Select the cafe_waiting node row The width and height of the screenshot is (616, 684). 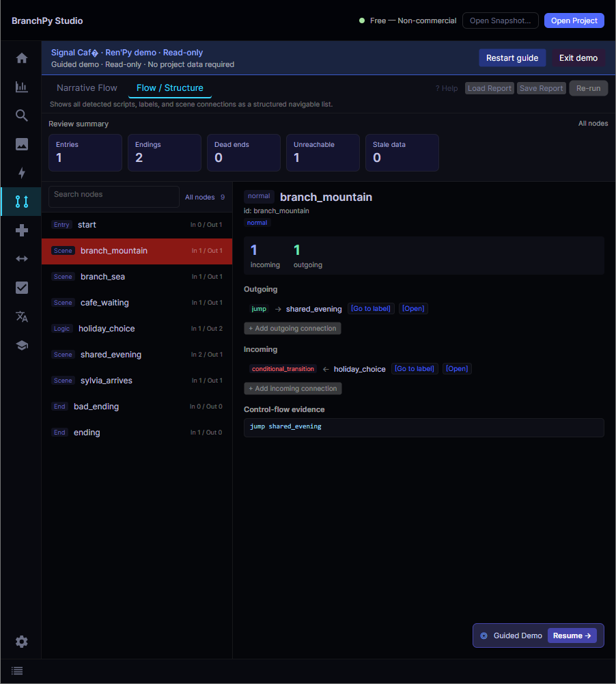(x=137, y=303)
